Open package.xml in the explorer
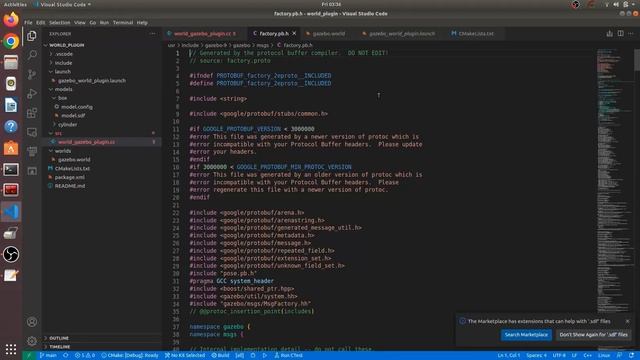Viewport: 640px width, 360px height. tap(70, 177)
